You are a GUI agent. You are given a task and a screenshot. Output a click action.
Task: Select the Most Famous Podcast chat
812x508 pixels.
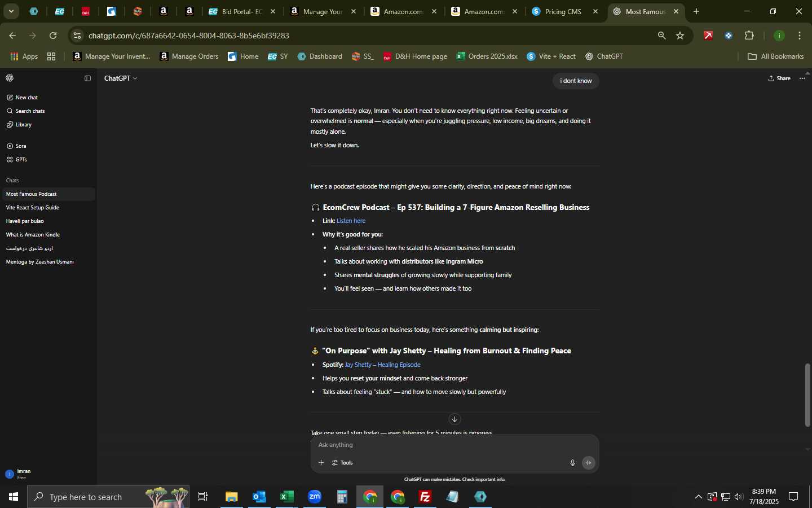pyautogui.click(x=48, y=194)
